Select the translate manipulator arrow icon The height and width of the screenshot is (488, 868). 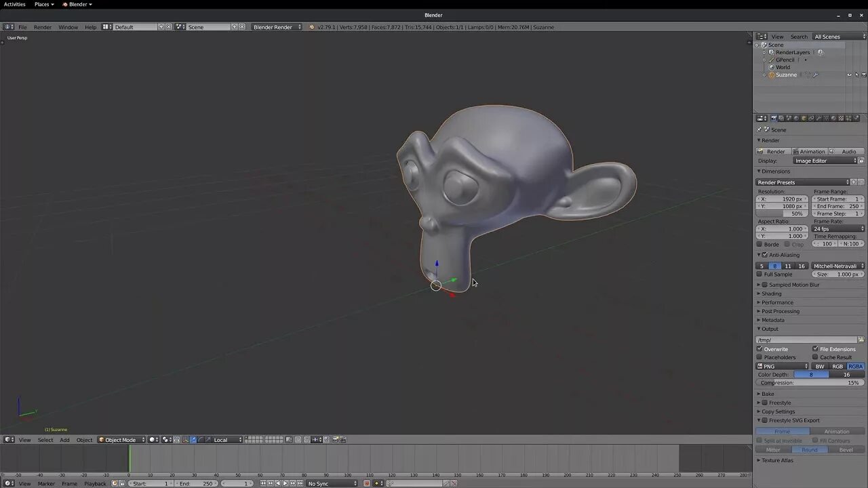pos(193,440)
